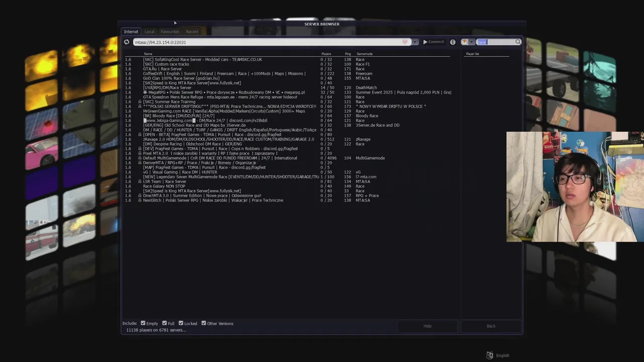The image size is (644, 362).
Task: Toggle the Other Versions checkbox
Action: pos(204,323)
